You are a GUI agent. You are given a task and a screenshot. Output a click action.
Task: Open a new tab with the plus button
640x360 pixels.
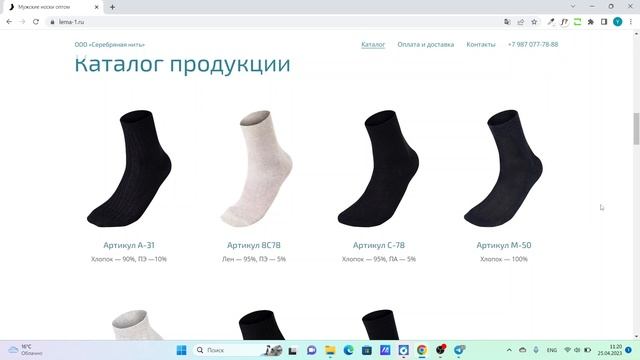point(112,7)
